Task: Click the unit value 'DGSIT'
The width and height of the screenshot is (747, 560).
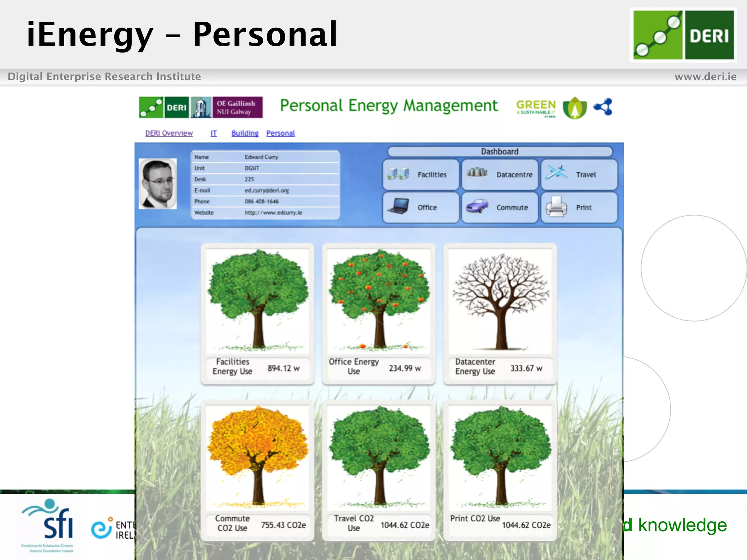Action: click(x=252, y=168)
